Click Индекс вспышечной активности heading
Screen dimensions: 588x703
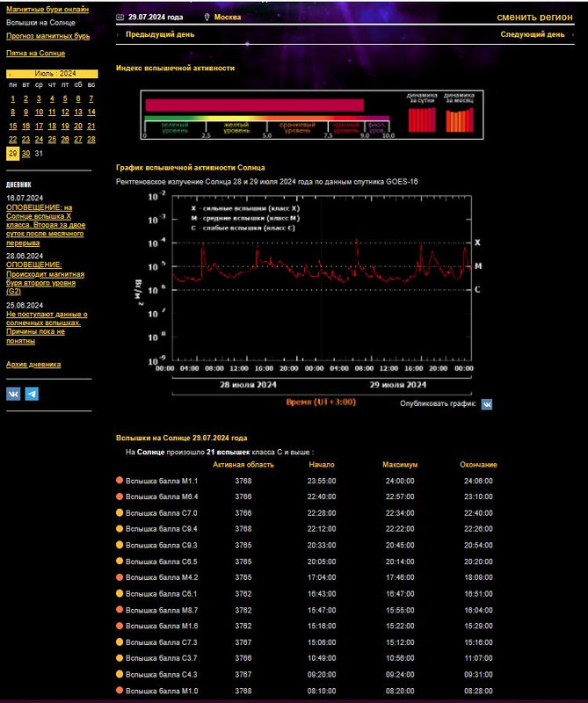point(176,69)
